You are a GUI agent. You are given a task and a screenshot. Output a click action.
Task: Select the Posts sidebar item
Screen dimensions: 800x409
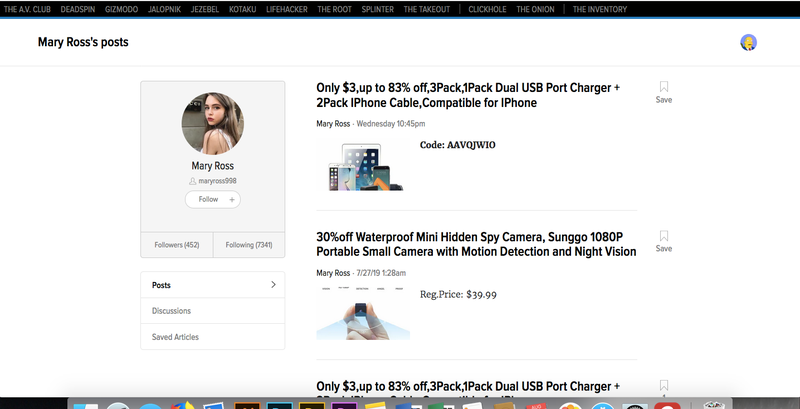point(213,285)
